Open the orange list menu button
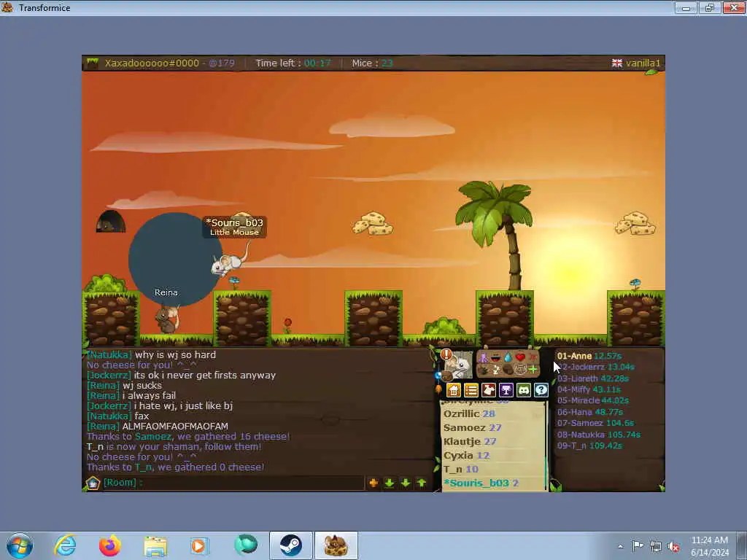The width and height of the screenshot is (747, 560). tap(471, 390)
